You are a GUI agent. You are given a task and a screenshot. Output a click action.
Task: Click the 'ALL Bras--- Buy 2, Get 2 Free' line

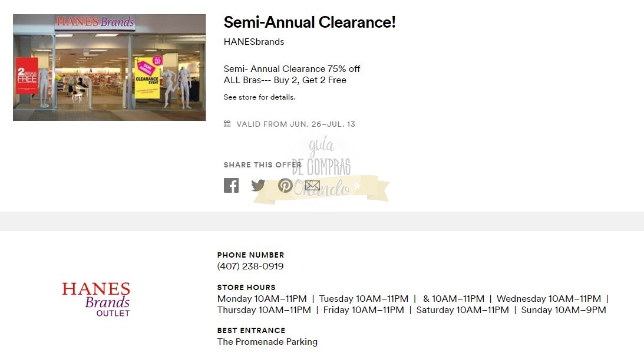[x=285, y=80]
